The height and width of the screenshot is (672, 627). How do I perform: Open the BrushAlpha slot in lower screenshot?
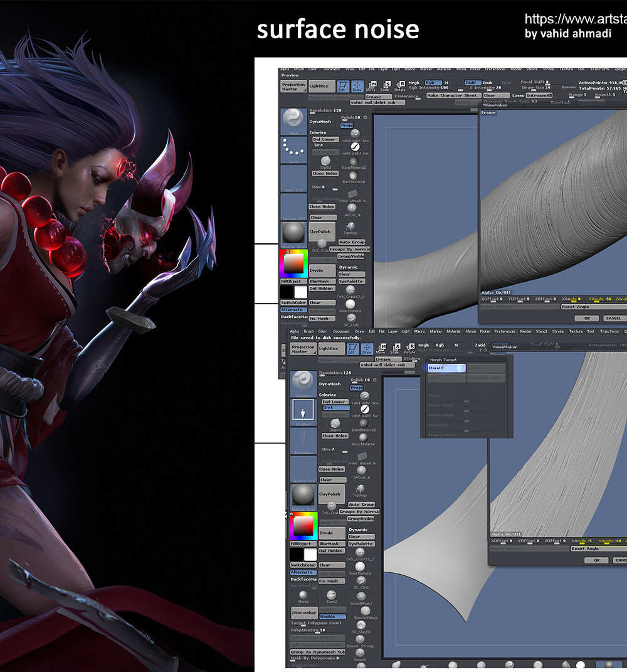(x=303, y=441)
